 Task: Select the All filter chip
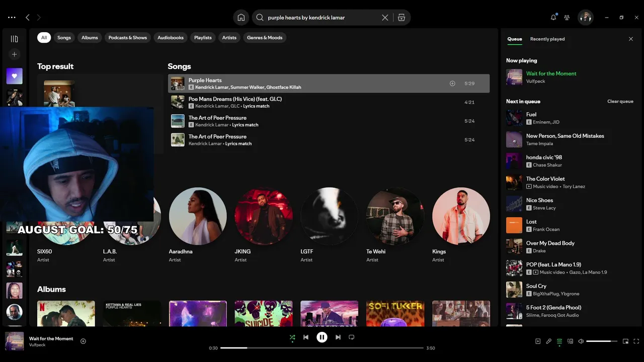point(44,38)
